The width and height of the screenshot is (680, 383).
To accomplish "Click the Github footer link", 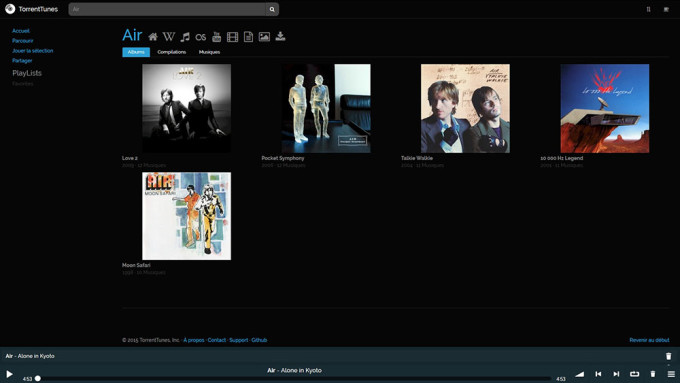I will [259, 340].
